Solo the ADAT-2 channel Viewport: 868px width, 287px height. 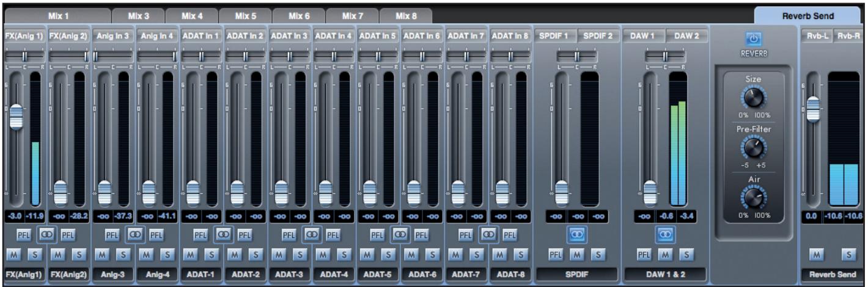pyautogui.click(x=255, y=253)
